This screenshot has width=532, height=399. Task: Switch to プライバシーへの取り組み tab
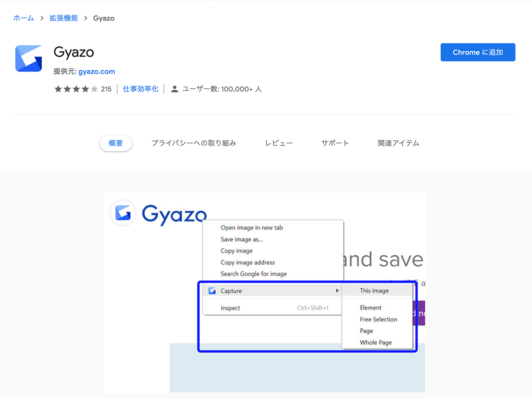click(194, 143)
